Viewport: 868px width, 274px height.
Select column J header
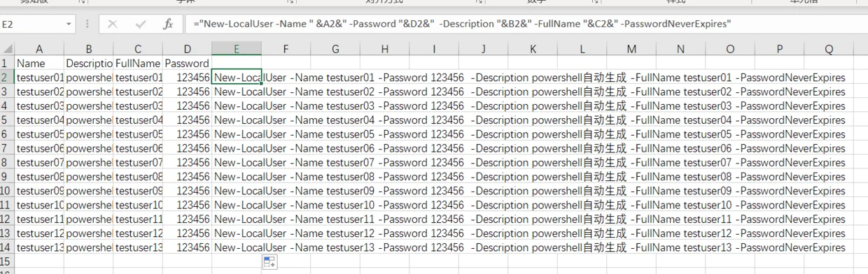483,49
